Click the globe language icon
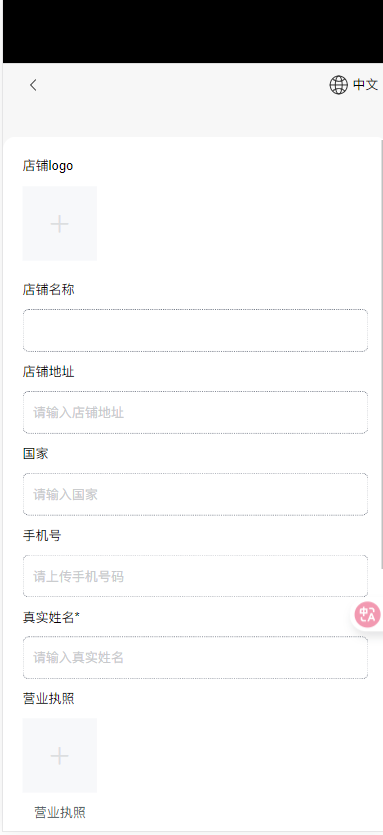Viewport: 383px width, 835px height. coord(338,85)
